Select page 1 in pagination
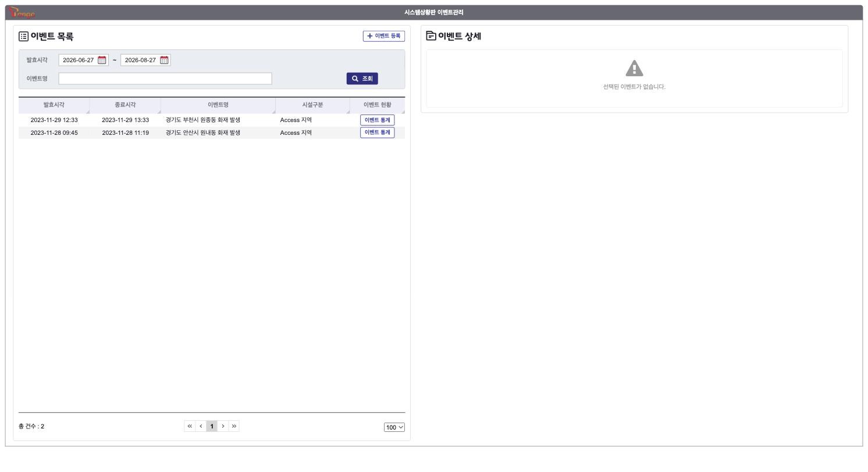This screenshot has width=868, height=472. click(212, 426)
